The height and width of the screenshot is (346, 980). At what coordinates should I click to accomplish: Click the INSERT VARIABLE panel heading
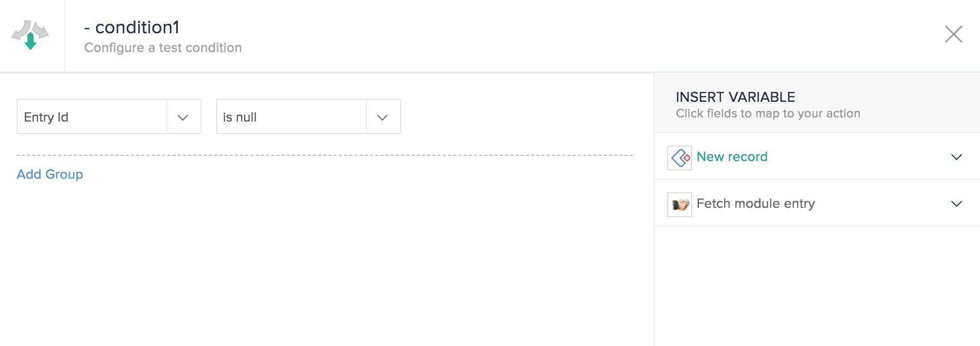[735, 97]
